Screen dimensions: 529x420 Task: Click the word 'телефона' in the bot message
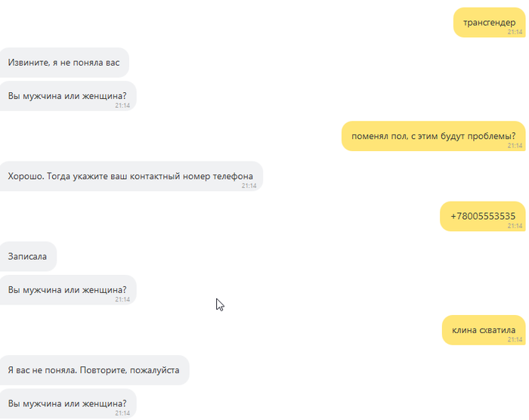pyautogui.click(x=233, y=177)
